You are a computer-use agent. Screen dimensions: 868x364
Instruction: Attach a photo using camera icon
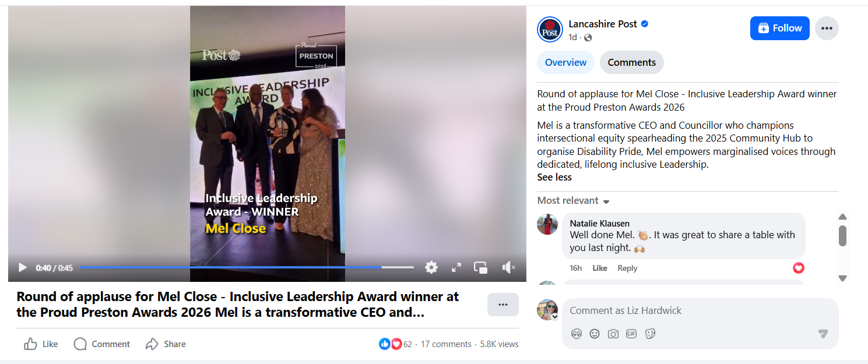[613, 334]
